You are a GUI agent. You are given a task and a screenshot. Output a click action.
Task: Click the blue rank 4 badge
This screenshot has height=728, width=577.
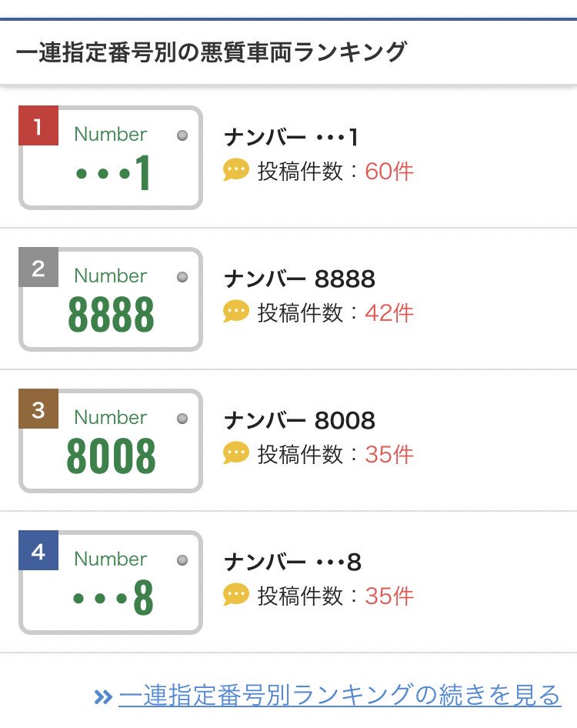coord(38,550)
